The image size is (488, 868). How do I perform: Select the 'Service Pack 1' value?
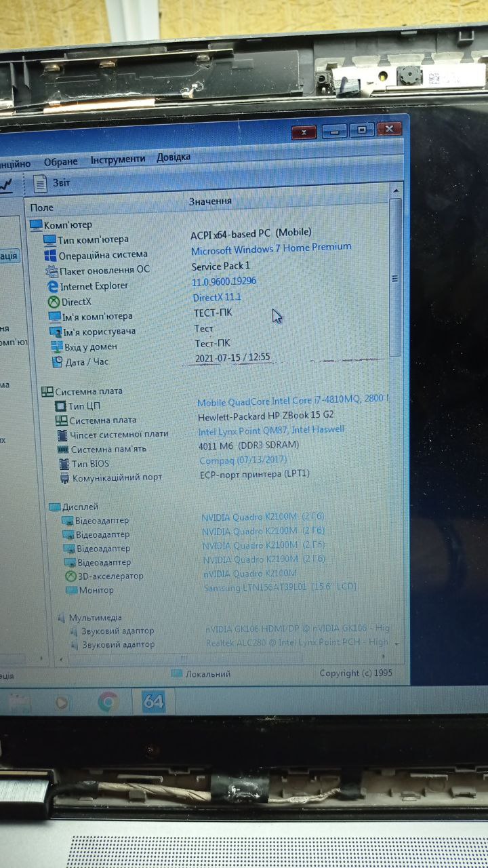(221, 266)
